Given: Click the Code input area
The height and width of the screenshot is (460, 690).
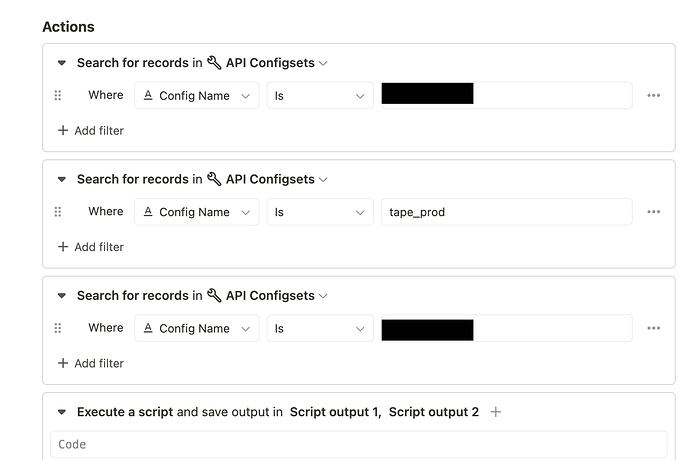Looking at the screenshot, I should [359, 444].
